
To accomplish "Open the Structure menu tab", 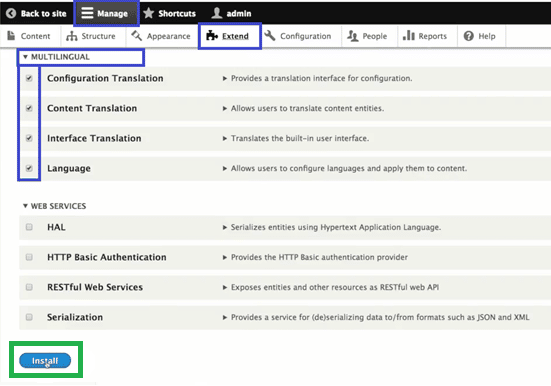I will click(93, 36).
